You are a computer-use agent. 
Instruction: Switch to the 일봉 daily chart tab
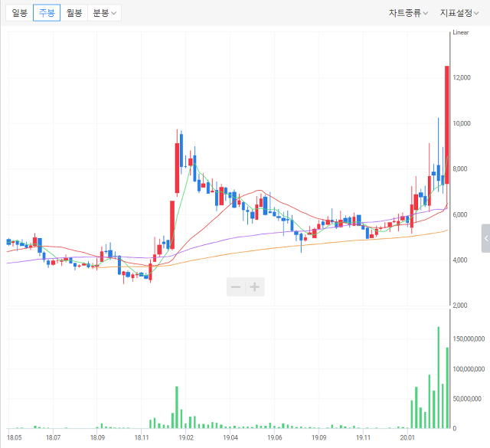(x=19, y=13)
